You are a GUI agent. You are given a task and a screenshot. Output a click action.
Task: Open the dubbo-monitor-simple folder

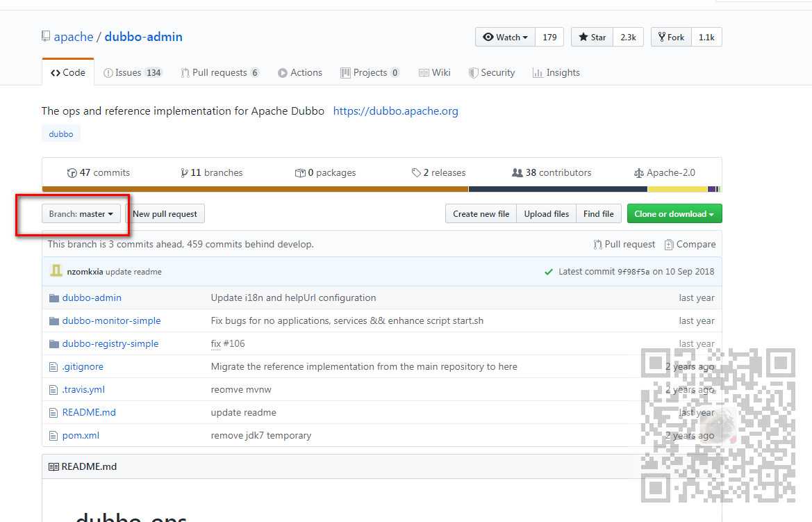pyautogui.click(x=111, y=321)
